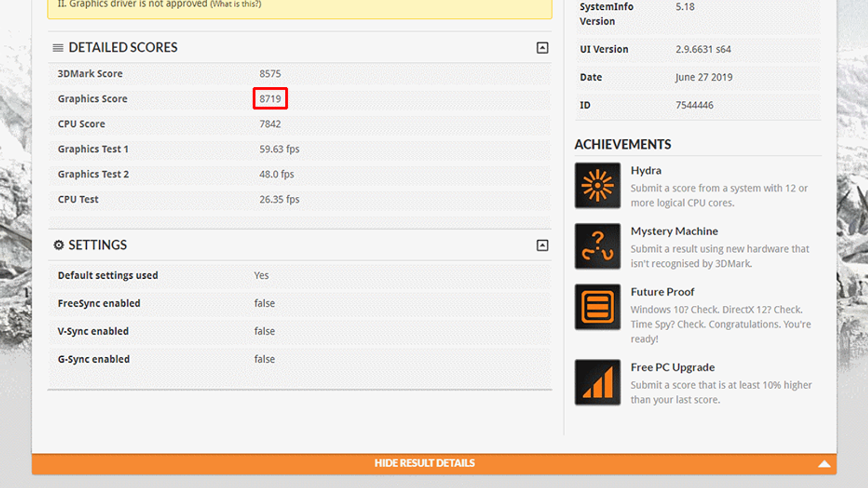This screenshot has width=868, height=488.
Task: Click the Detailed Scores list icon
Action: pos(58,48)
